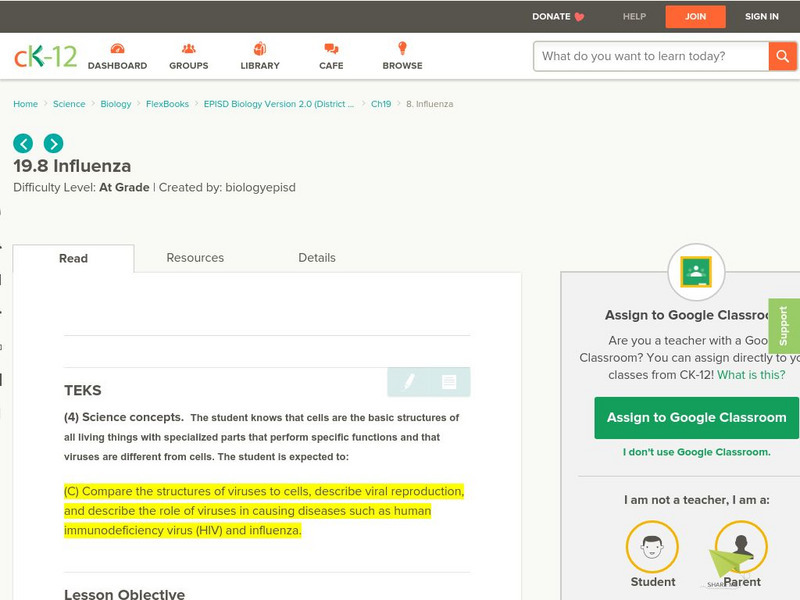Screen dimensions: 800x600
Task: Select the highlighter pencil tool
Action: 409,382
